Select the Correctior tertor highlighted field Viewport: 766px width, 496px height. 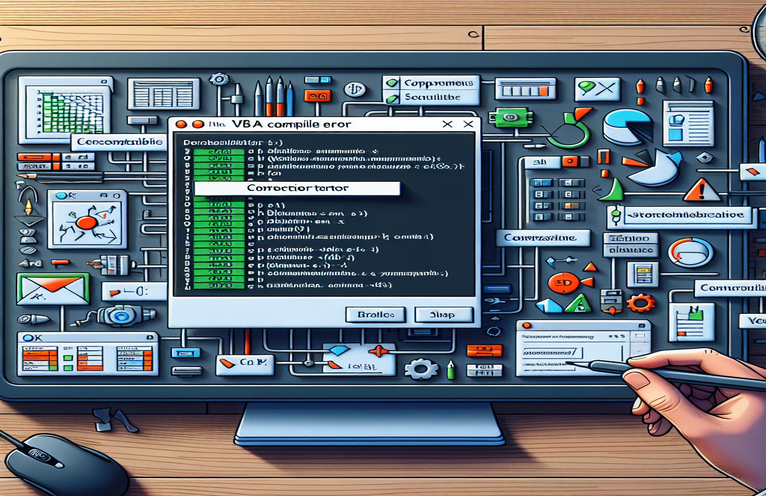pos(296,188)
